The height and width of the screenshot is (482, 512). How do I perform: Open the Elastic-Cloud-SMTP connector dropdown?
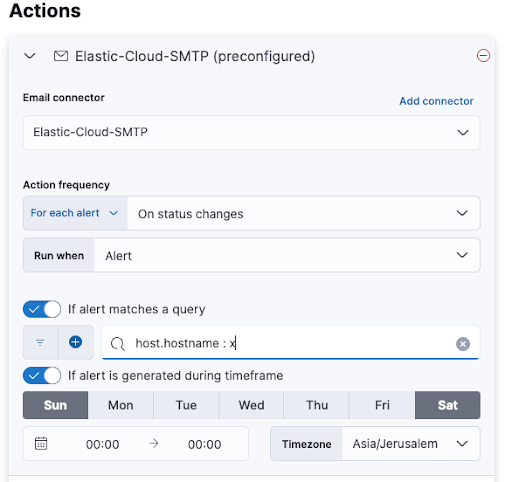(x=252, y=133)
